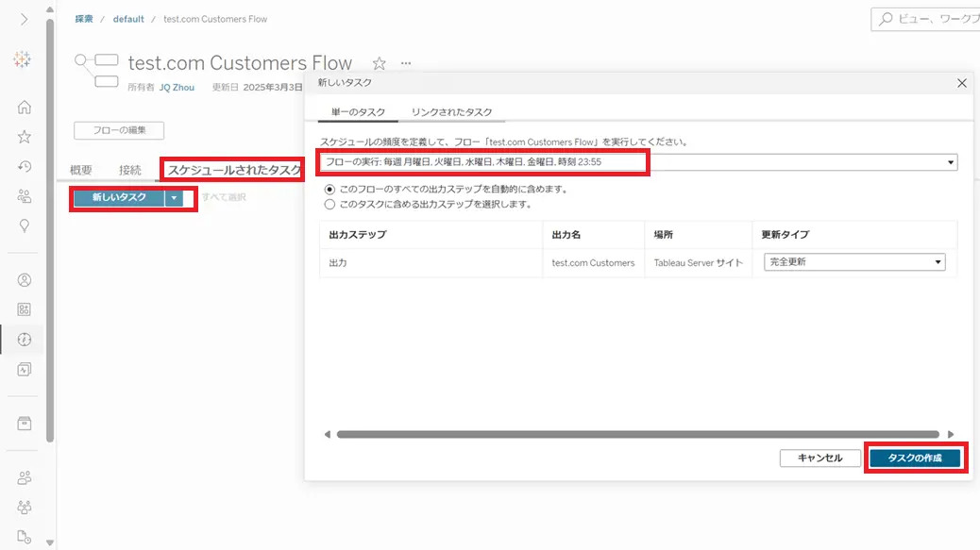Click test.com Customers output name cell

[593, 263]
